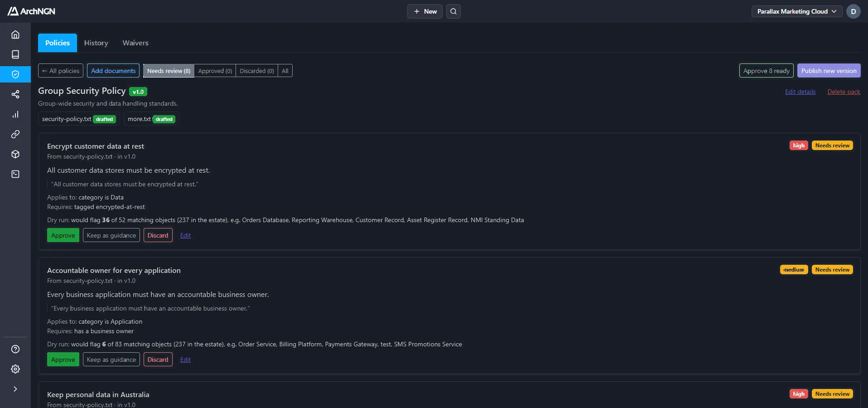Go back to All policies
Image resolution: width=868 pixels, height=408 pixels.
click(x=61, y=71)
